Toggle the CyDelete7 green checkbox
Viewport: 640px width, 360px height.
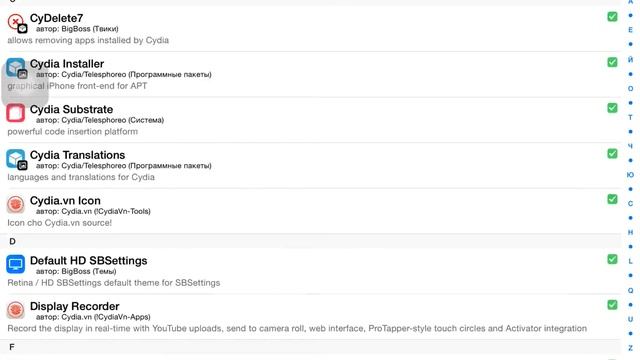(x=612, y=17)
